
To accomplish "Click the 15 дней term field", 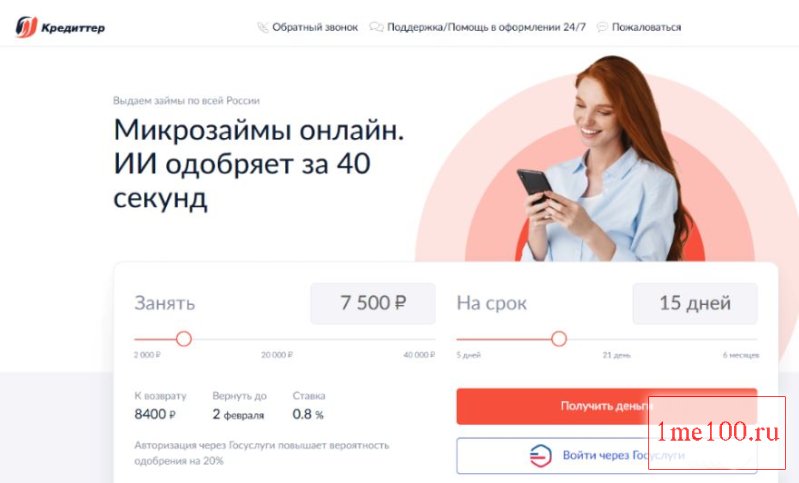I will tap(695, 303).
